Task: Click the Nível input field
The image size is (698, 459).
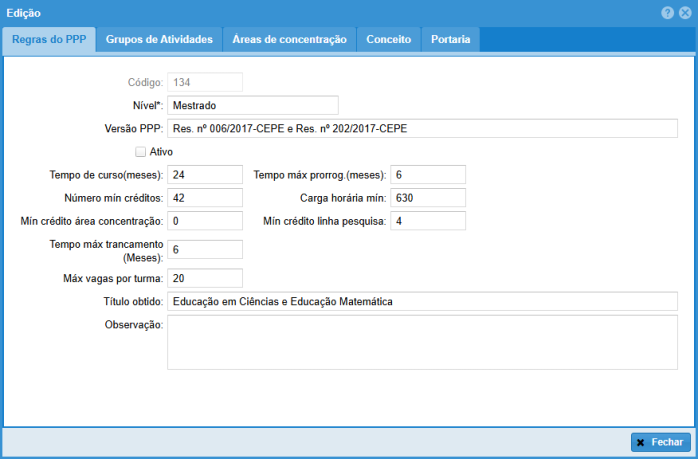Action: [x=253, y=105]
